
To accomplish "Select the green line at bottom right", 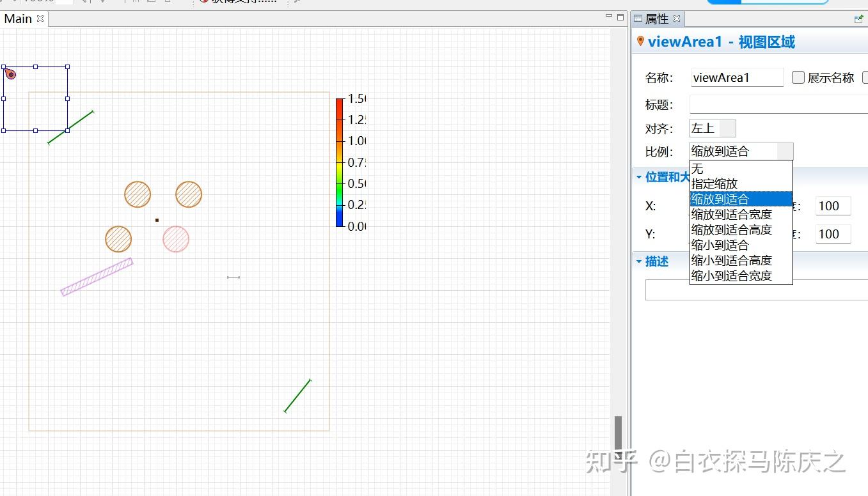I will 297,396.
